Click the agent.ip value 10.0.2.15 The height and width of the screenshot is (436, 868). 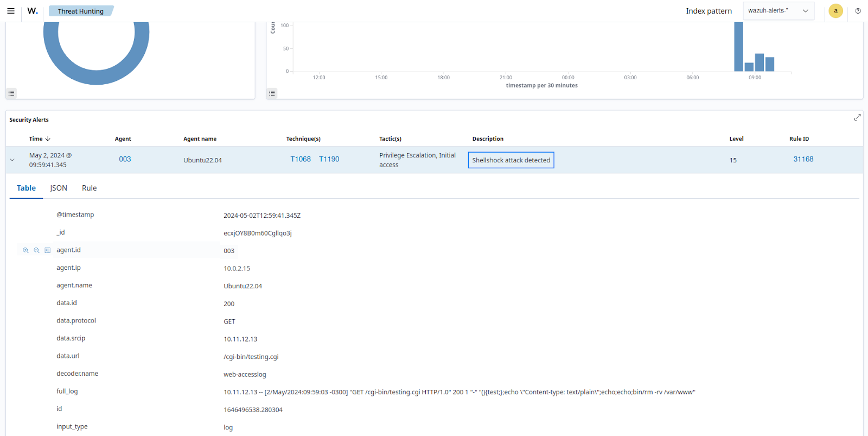pyautogui.click(x=237, y=268)
